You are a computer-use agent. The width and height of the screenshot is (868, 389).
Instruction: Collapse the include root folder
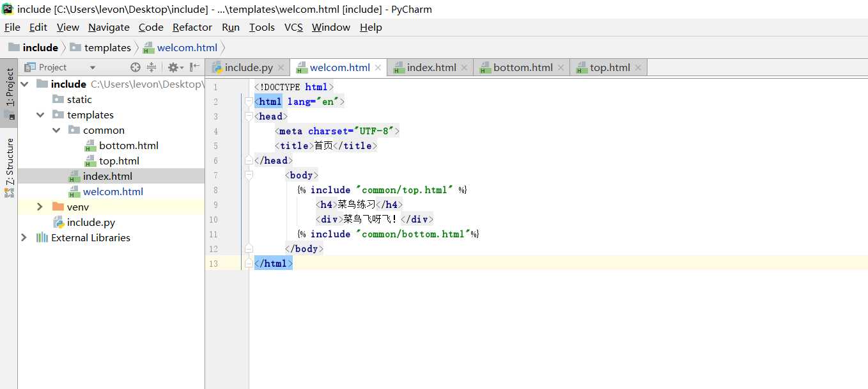(x=24, y=84)
